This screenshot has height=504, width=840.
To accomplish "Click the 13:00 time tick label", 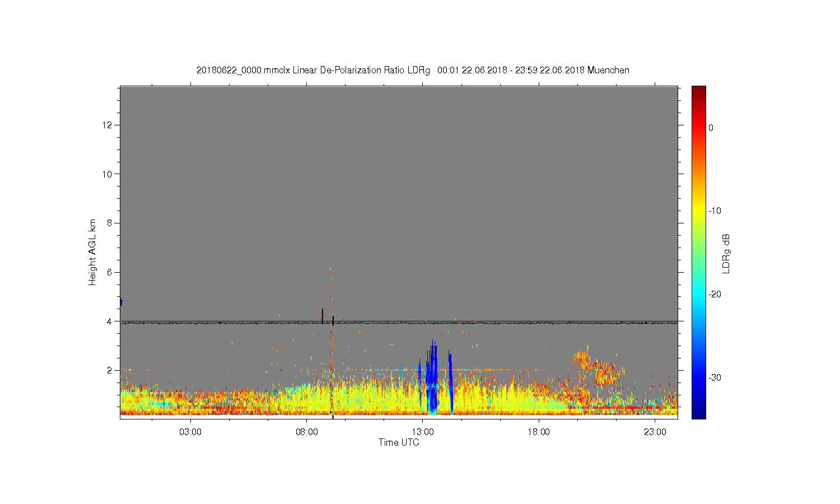I will tap(423, 432).
